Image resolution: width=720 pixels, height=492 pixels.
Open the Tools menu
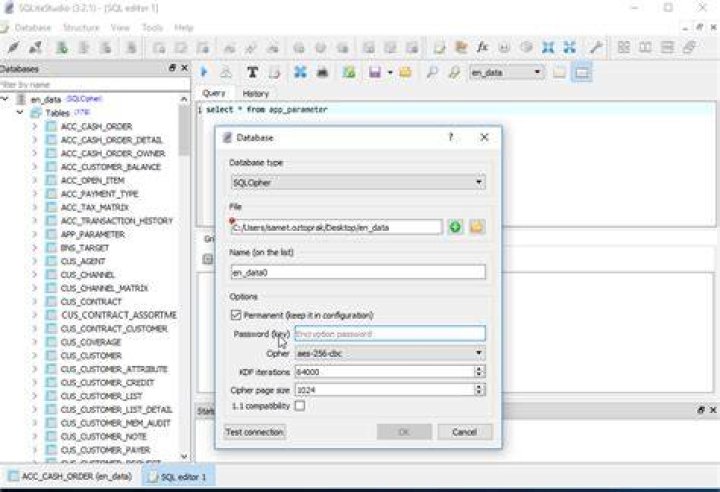click(x=152, y=28)
